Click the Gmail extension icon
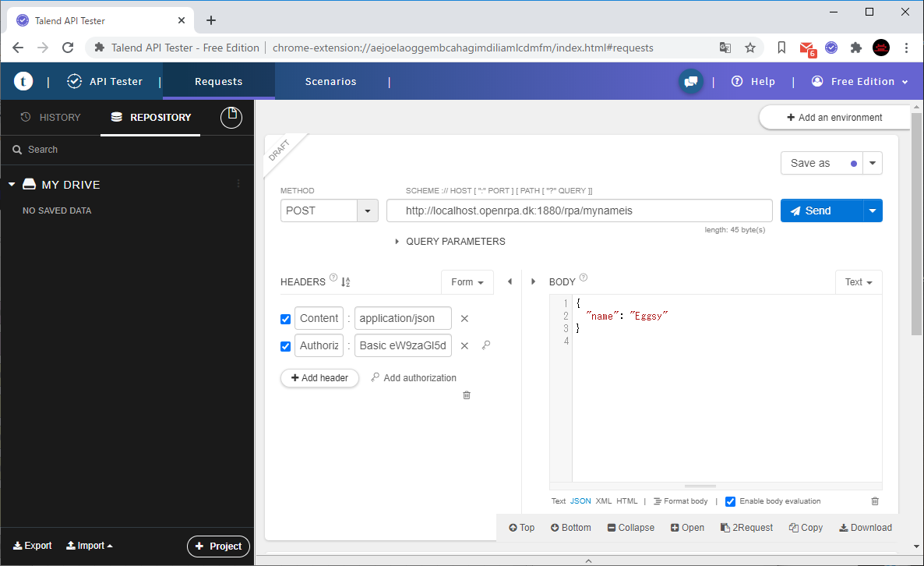Image resolution: width=924 pixels, height=566 pixels. 807,48
